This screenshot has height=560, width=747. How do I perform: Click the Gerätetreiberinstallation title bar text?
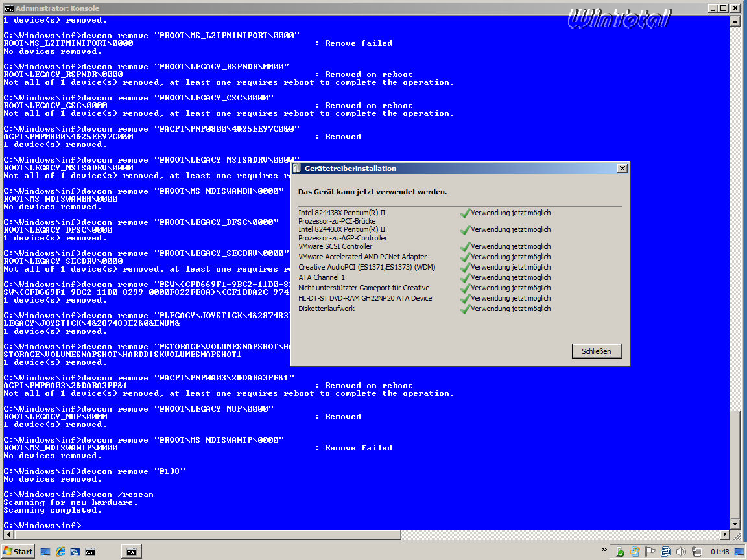pos(350,169)
